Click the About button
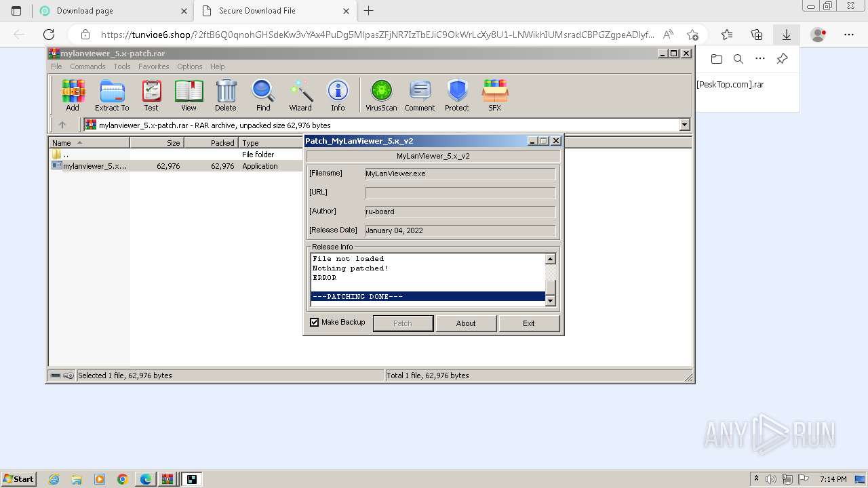 (x=466, y=323)
